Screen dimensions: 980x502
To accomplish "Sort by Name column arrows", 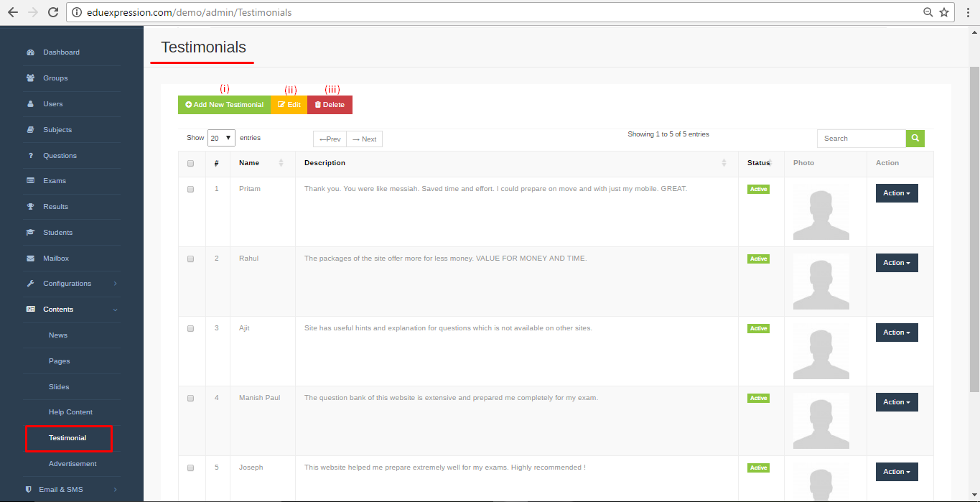I will coord(281,163).
